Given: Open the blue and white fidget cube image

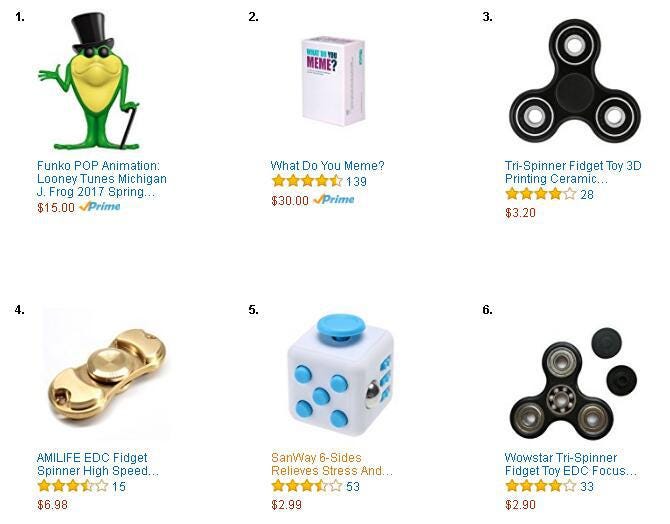Looking at the screenshot, I should [341, 376].
